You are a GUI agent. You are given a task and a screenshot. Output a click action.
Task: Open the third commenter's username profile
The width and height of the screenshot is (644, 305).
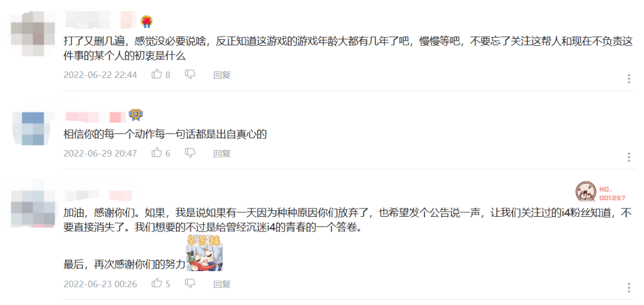point(98,196)
